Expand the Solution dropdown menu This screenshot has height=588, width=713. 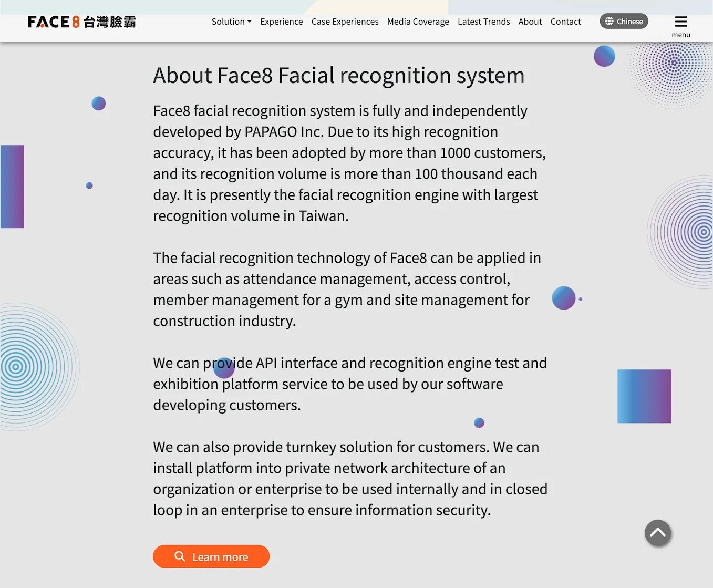click(x=231, y=22)
